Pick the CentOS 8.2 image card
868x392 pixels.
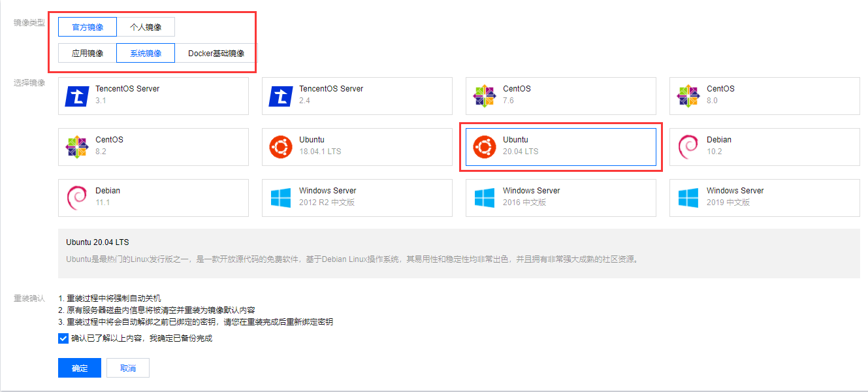point(153,147)
